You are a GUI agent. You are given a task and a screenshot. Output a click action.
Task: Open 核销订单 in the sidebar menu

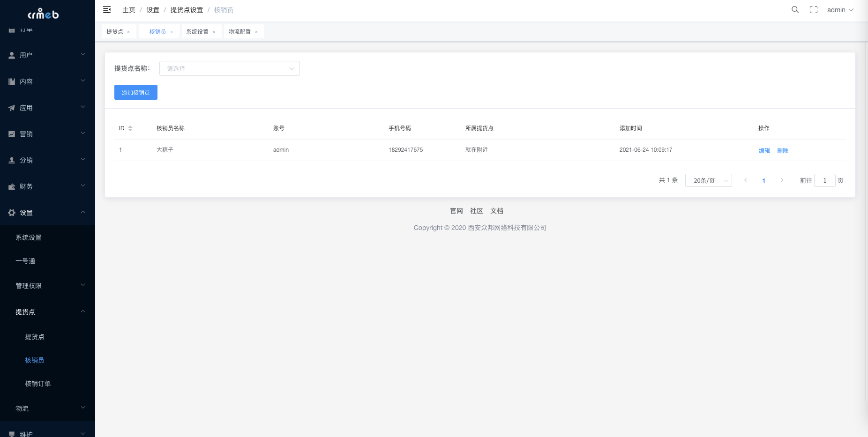coord(38,384)
